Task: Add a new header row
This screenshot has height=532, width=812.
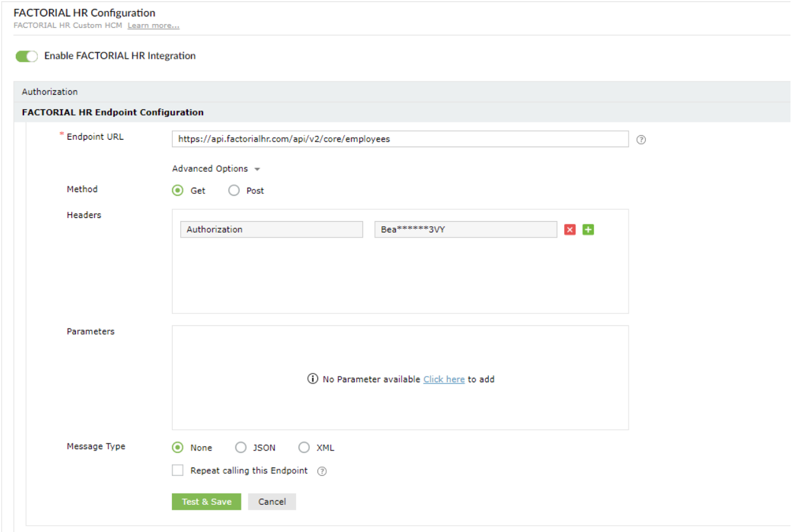Action: tap(588, 229)
